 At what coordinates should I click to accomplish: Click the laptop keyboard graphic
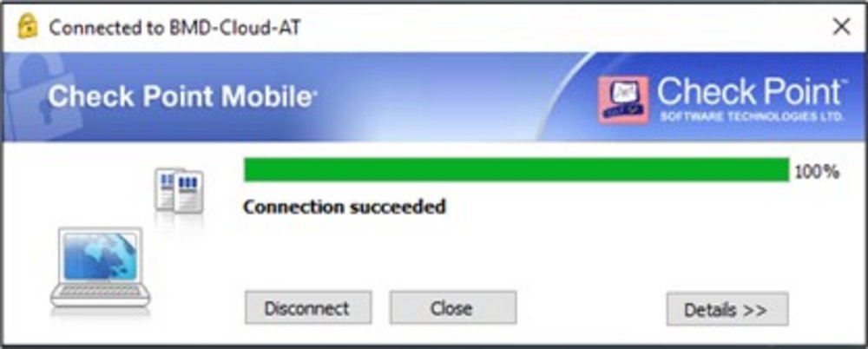100,291
